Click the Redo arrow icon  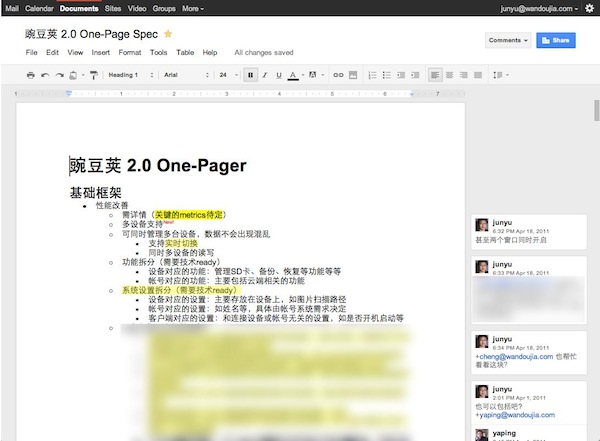coord(59,74)
